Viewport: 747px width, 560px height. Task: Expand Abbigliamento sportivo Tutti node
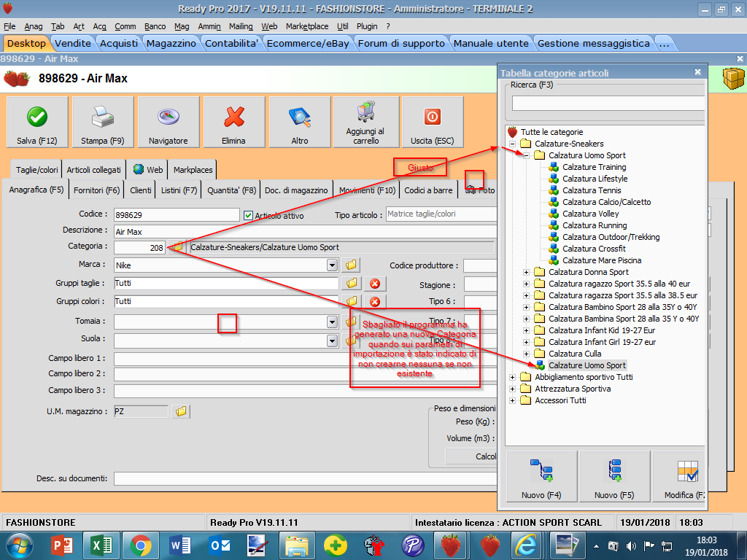pos(512,377)
